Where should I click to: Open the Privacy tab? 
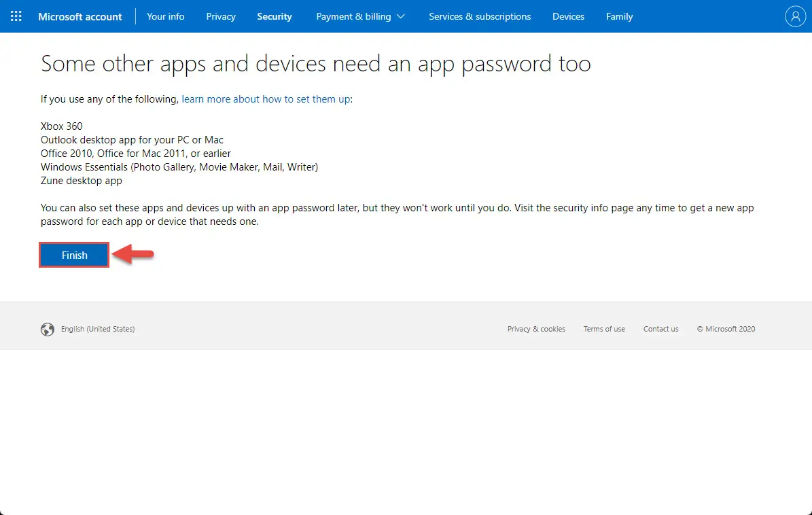tap(221, 16)
